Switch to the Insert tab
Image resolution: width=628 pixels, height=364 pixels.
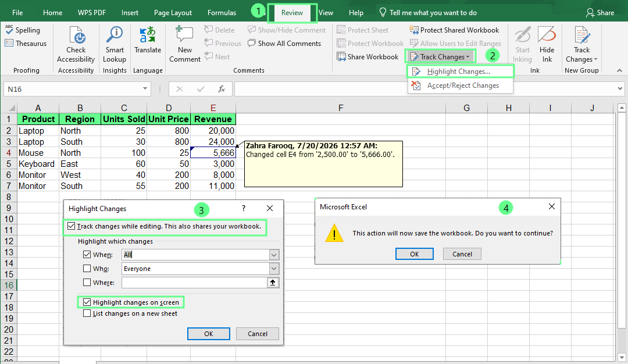click(130, 13)
